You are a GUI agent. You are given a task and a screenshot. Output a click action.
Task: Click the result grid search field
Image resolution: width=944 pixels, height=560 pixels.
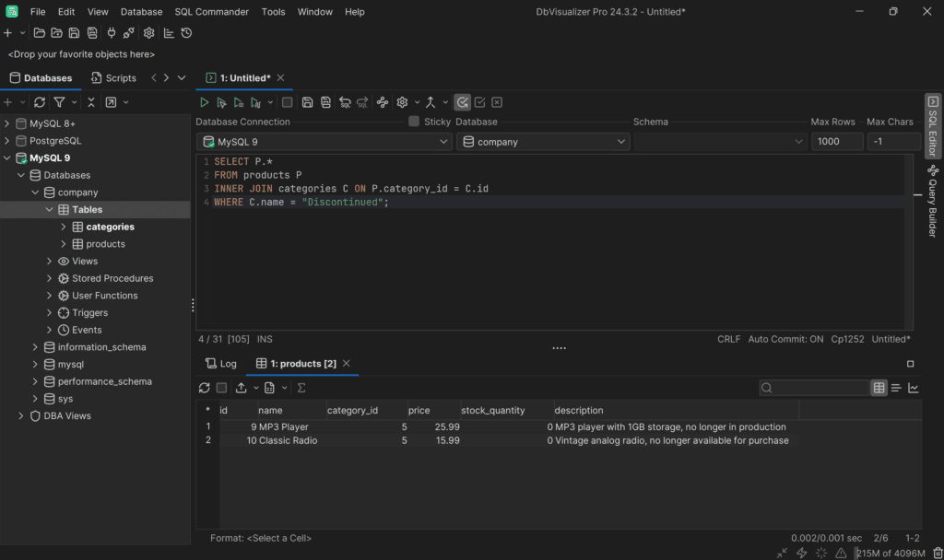pos(814,388)
